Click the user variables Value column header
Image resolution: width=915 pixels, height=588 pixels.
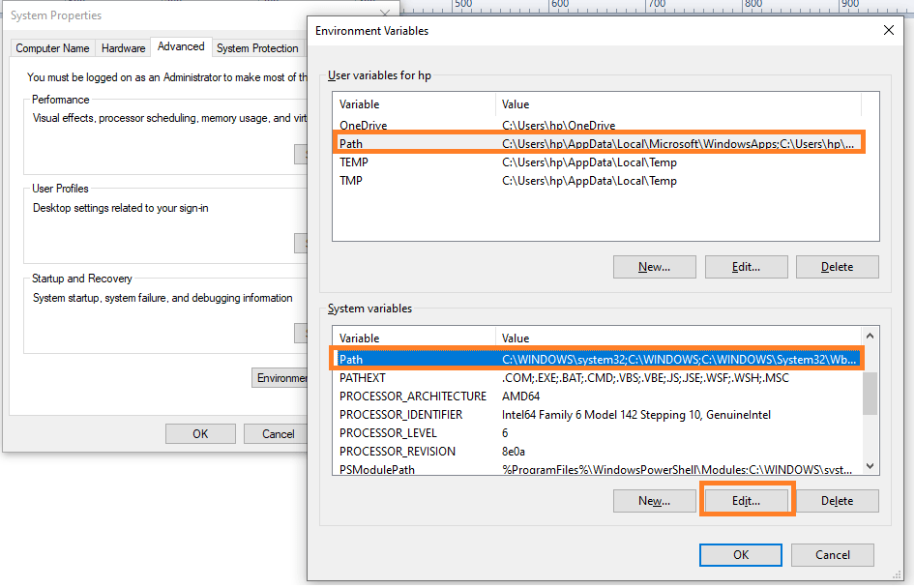(x=679, y=104)
